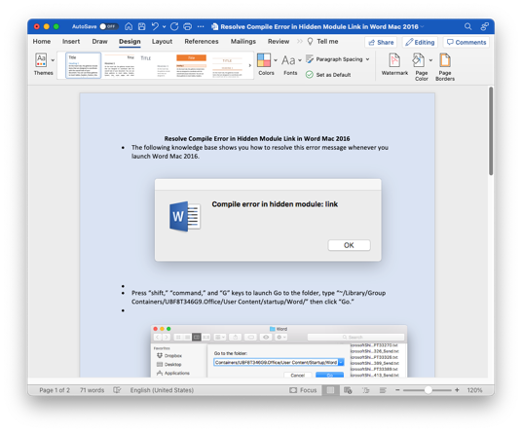Switch to the Insert tab
This screenshot has width=522, height=432.
pos(71,42)
